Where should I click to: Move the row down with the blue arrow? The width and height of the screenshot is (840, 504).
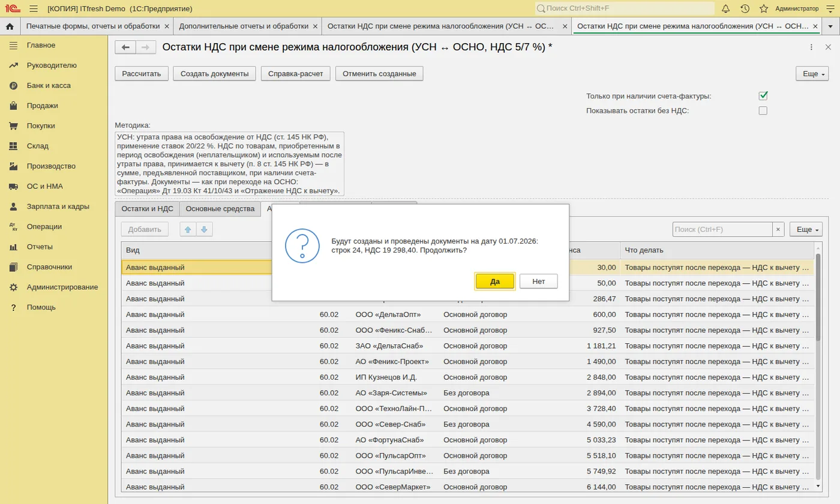point(204,229)
